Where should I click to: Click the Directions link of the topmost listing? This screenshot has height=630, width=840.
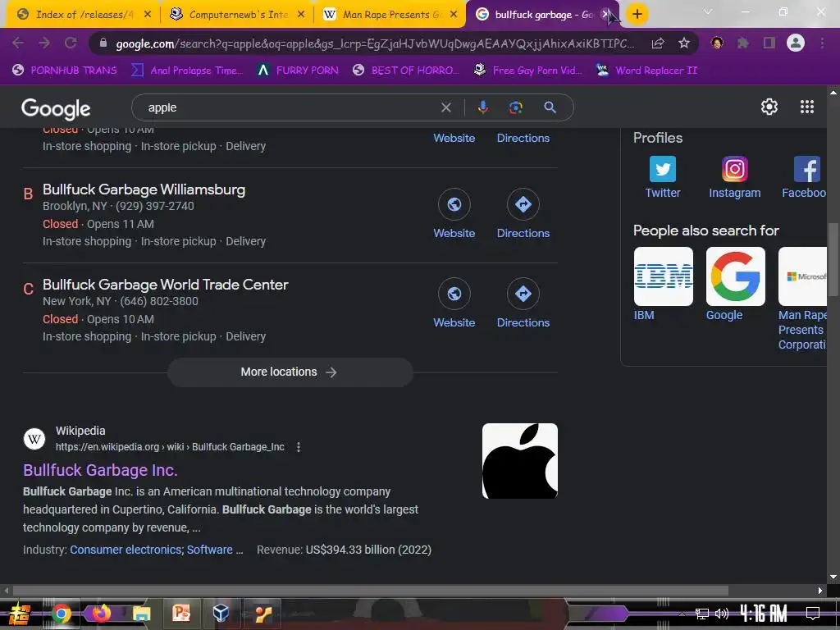coord(523,138)
